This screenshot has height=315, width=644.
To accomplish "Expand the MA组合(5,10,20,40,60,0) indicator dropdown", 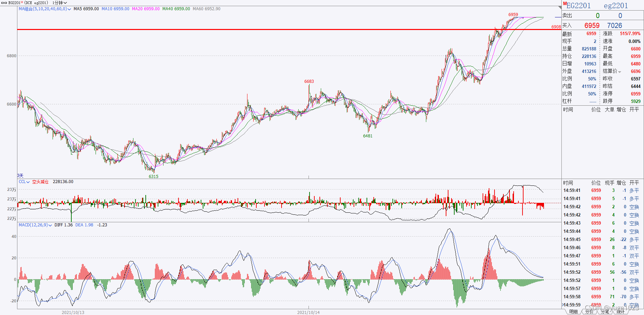I will click(x=45, y=9).
